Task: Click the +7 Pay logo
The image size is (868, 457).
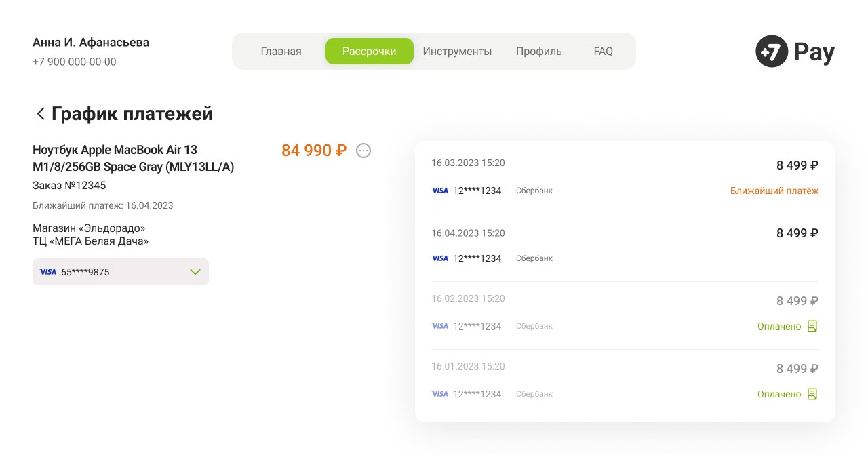Action: tap(794, 51)
